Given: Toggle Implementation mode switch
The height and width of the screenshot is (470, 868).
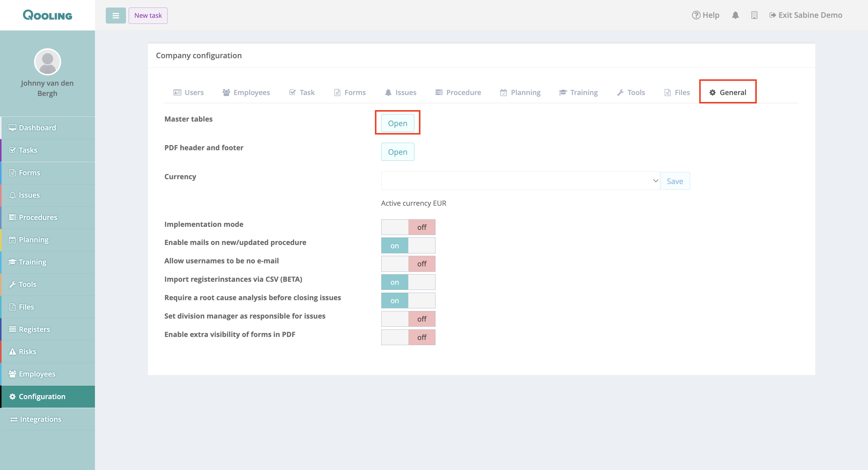Looking at the screenshot, I should (x=408, y=227).
